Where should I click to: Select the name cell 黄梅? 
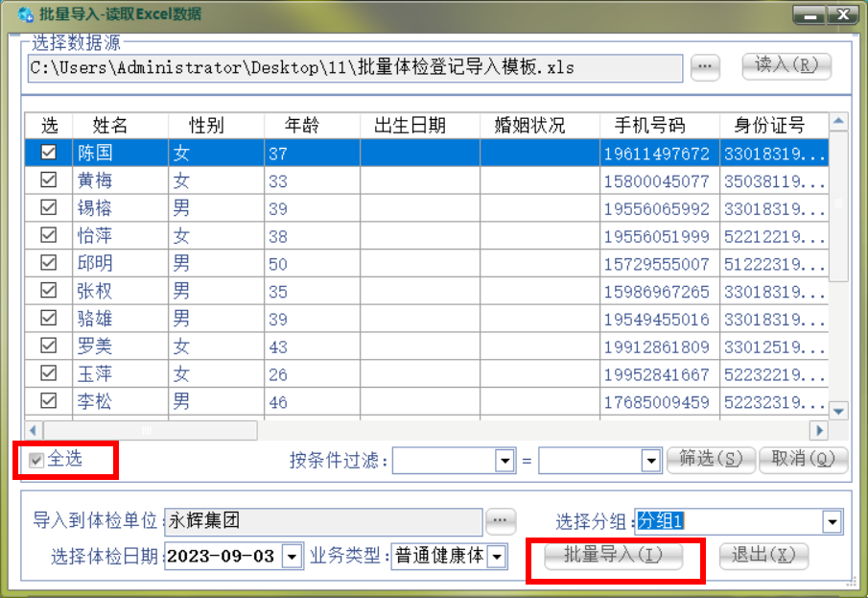click(x=120, y=180)
